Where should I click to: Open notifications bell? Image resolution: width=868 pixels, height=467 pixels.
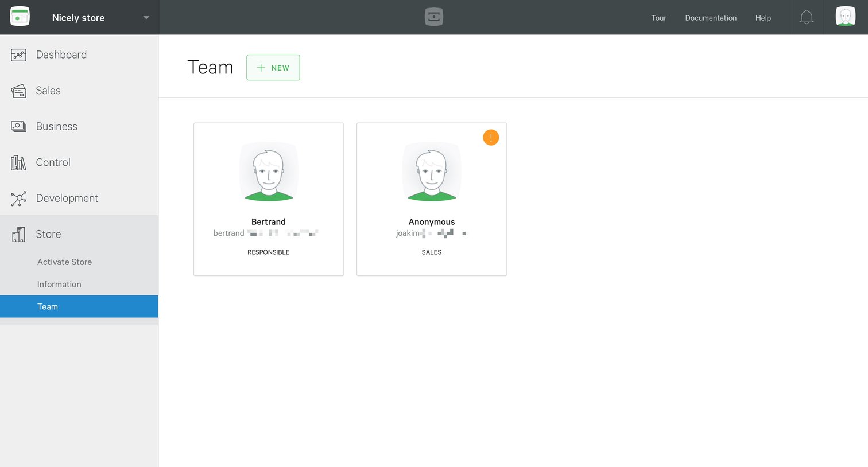(x=807, y=17)
